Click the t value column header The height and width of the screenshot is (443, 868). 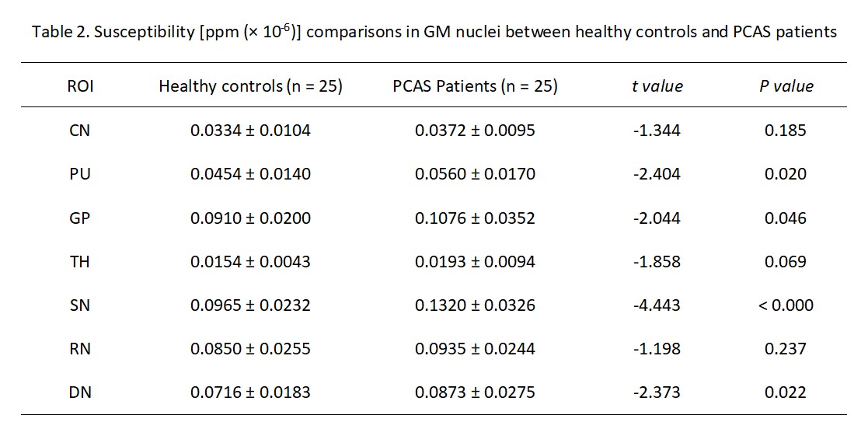point(657,86)
